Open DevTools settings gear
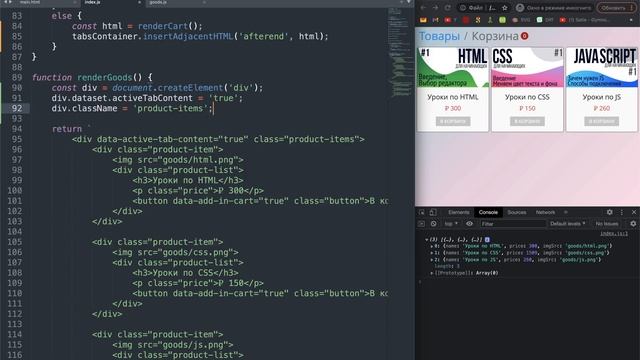 [x=609, y=212]
